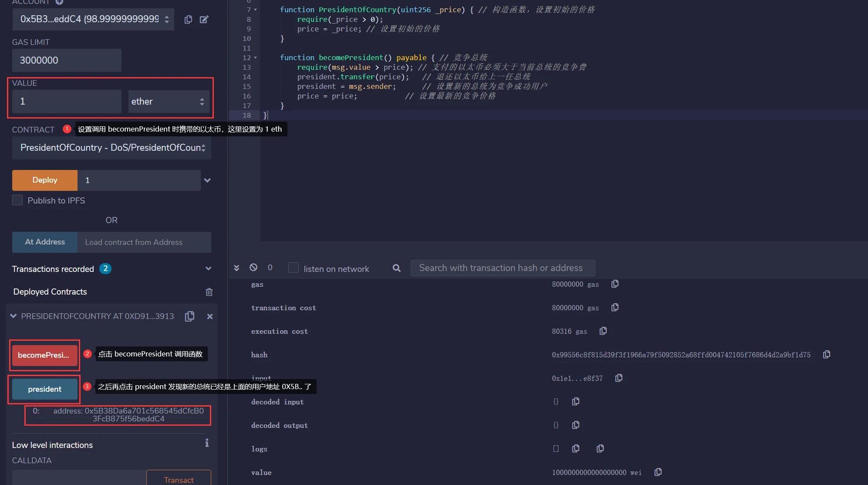
Task: Click the GAS LIMIT input field
Action: coord(67,61)
